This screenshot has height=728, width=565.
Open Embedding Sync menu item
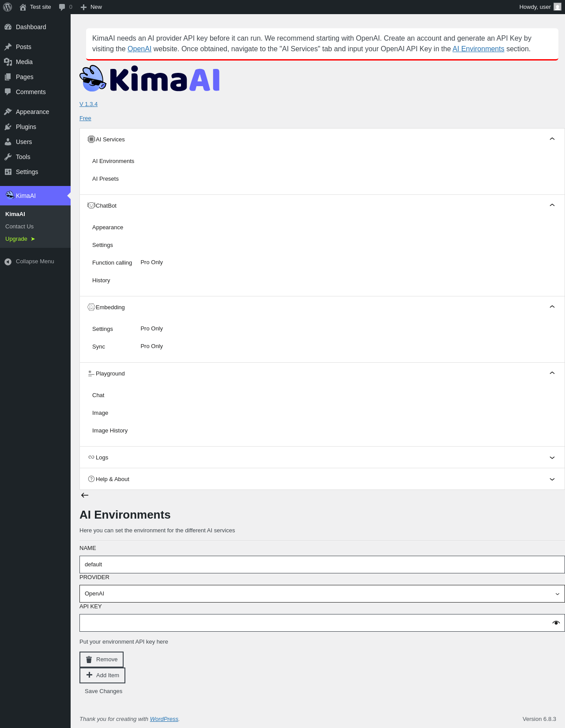point(98,347)
